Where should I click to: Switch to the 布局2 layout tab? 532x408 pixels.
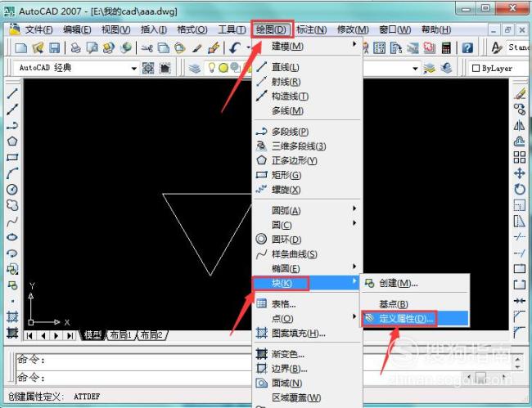(151, 335)
